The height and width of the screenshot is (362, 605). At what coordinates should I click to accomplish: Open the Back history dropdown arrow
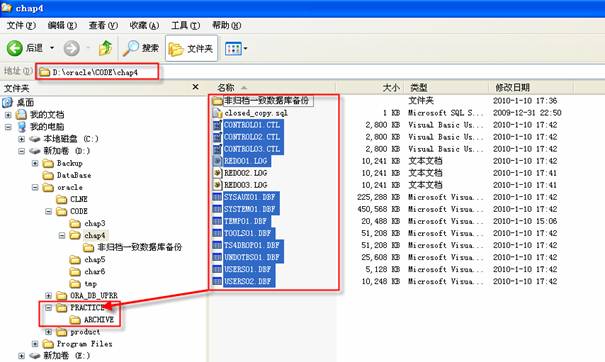pyautogui.click(x=52, y=48)
